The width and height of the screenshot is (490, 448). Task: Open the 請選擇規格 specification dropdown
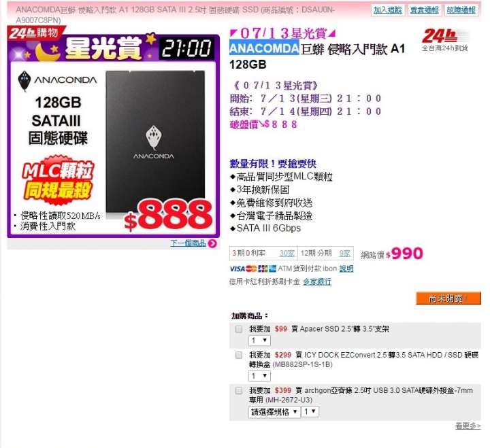click(x=274, y=412)
